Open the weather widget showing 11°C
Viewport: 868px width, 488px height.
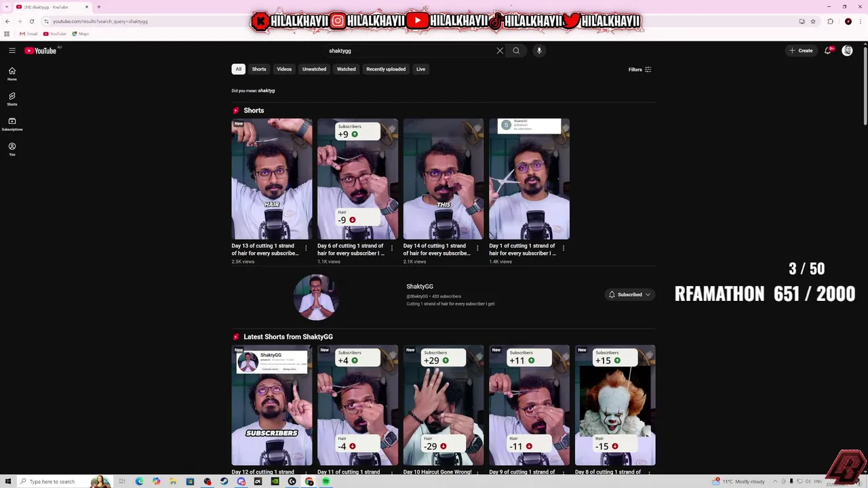coord(738,481)
